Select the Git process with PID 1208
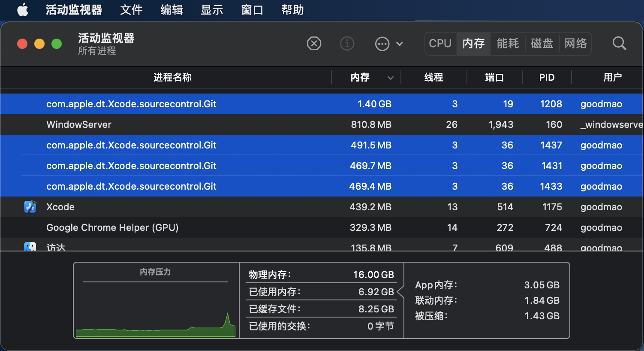Image resolution: width=644 pixels, height=351 pixels. click(x=322, y=104)
